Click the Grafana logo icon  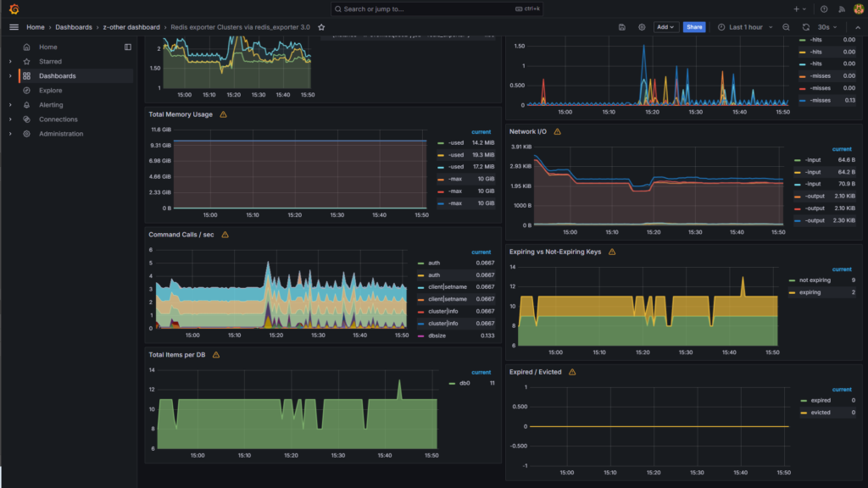coord(14,8)
